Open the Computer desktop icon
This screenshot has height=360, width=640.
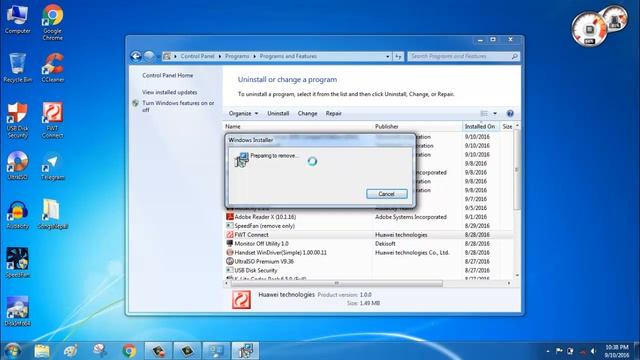(x=18, y=20)
